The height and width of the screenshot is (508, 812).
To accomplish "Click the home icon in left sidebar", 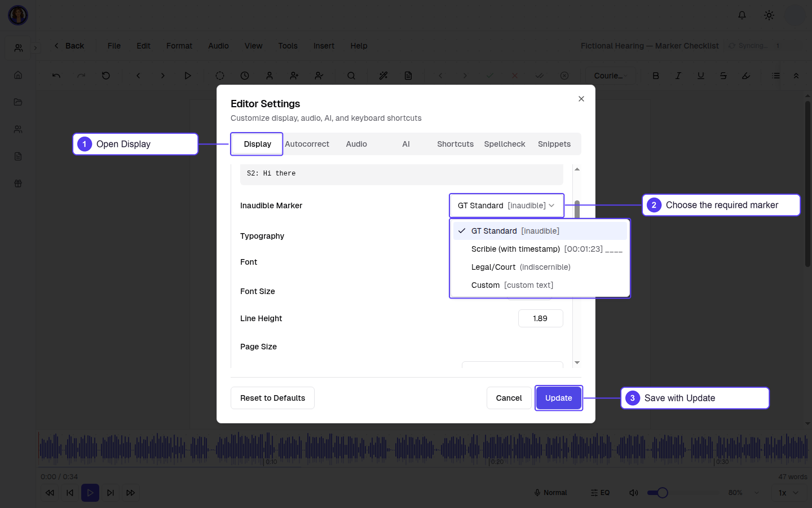I will coord(18,75).
